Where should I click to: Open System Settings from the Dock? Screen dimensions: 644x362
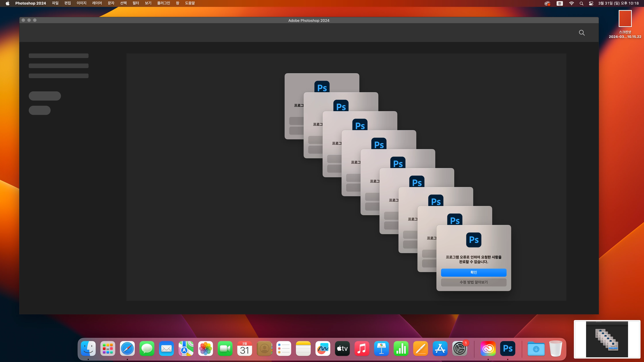[460, 348]
